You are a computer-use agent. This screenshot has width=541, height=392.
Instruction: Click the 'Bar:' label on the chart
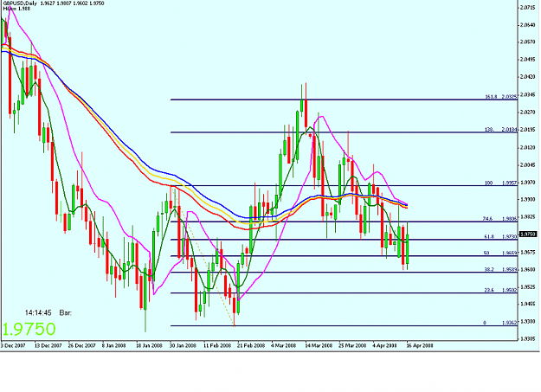(66, 313)
